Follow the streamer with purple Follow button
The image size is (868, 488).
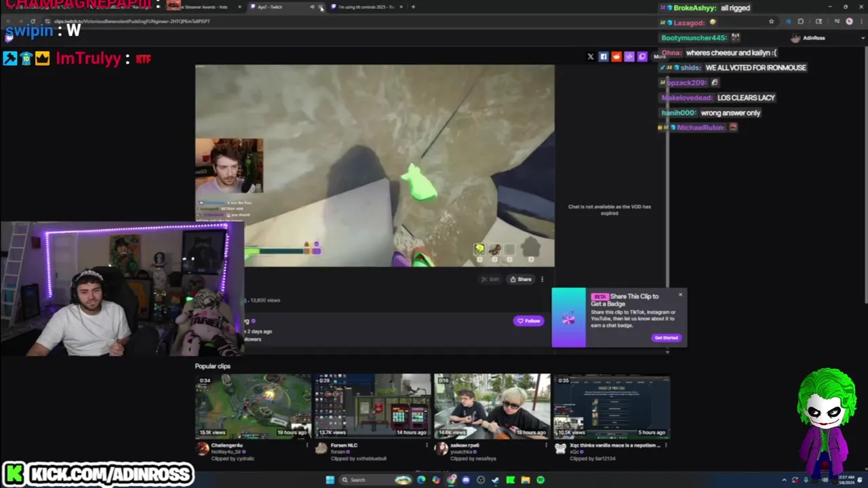528,321
